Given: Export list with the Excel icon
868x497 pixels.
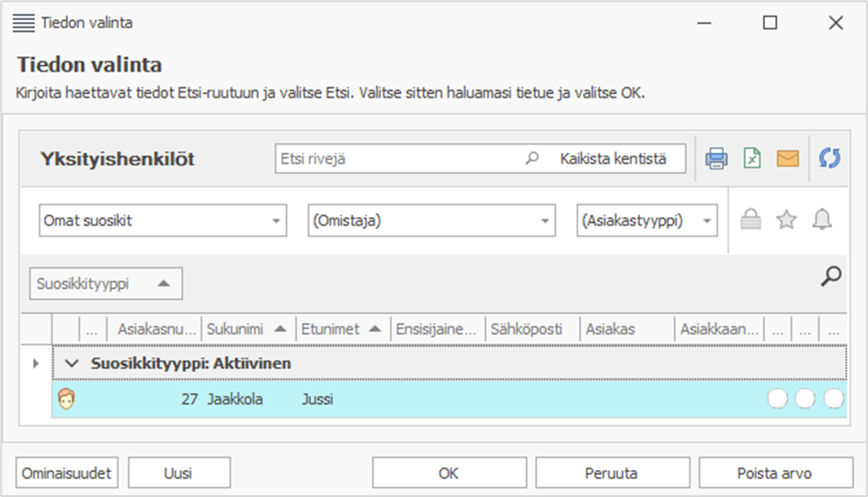Looking at the screenshot, I should tap(752, 158).
